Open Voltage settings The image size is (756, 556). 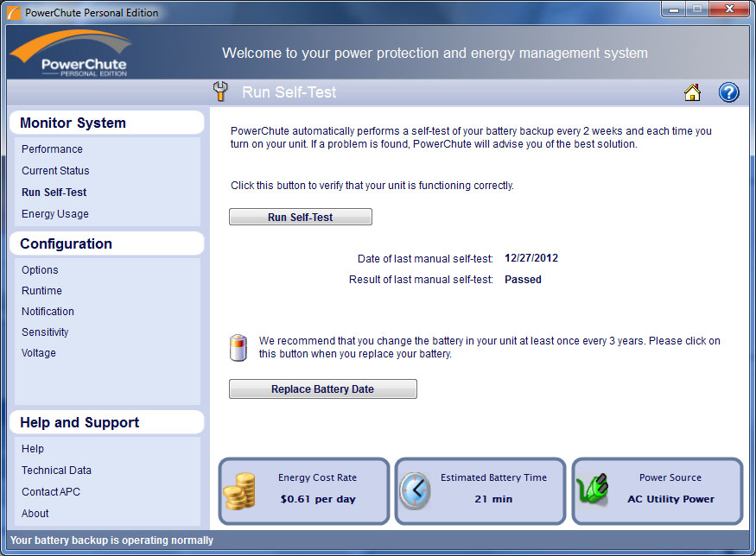coord(39,352)
